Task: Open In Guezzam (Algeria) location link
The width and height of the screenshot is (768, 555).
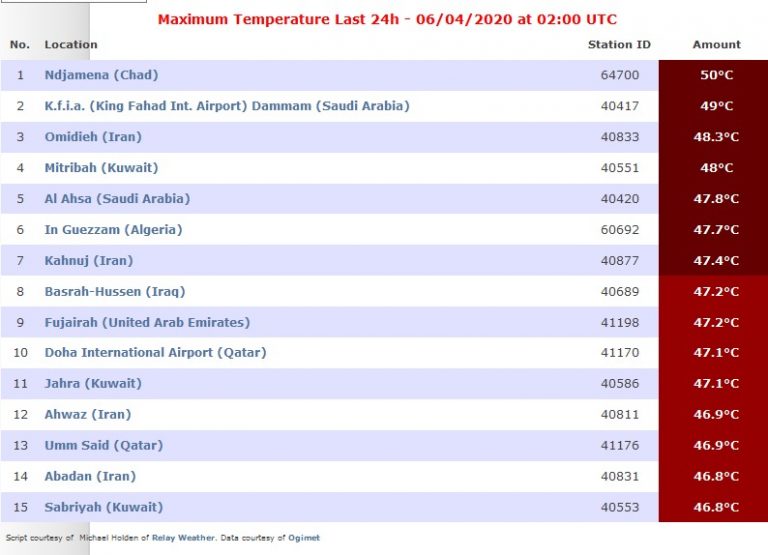Action: pos(113,230)
